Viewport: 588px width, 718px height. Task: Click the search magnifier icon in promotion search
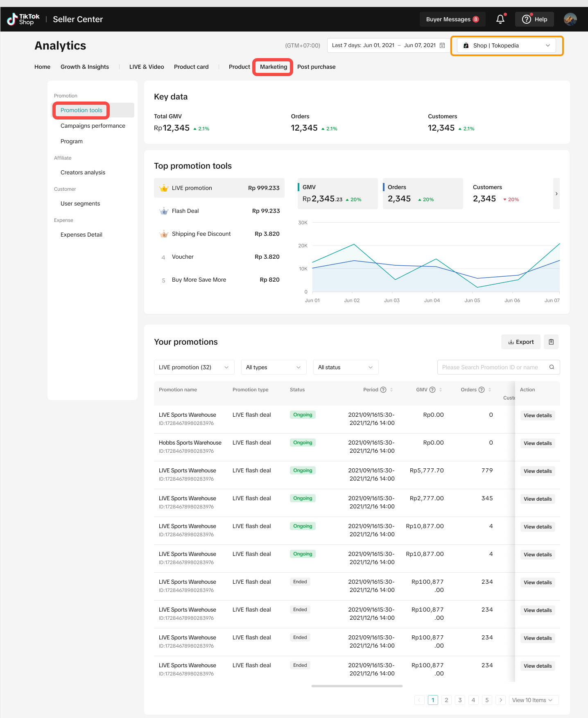pyautogui.click(x=552, y=367)
